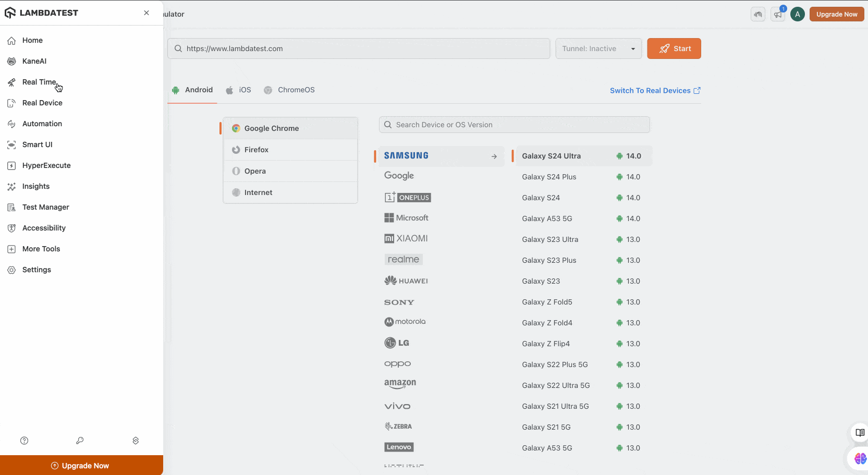Screen dimensions: 868x475
Task: Open More Tools in the sidebar
Action: pos(41,249)
